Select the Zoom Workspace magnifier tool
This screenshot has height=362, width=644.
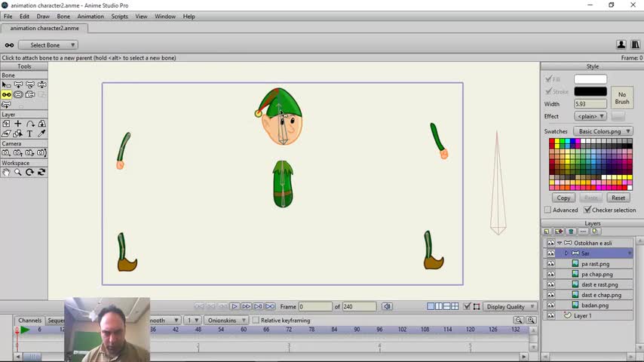(18, 172)
